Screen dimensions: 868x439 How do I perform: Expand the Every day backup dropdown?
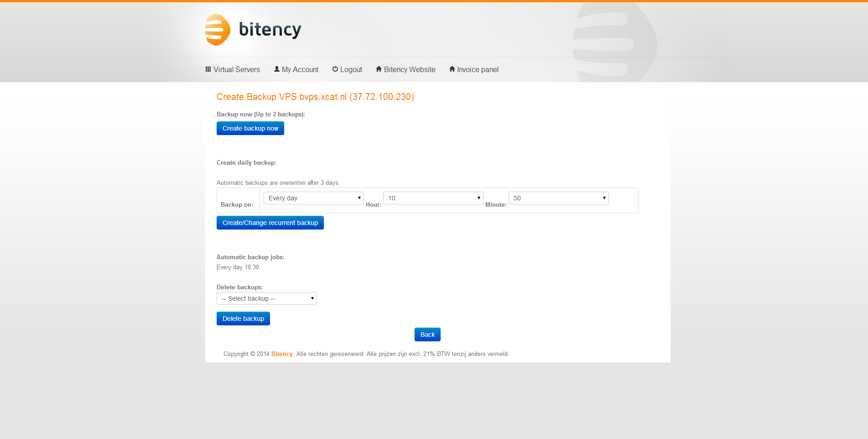[x=314, y=198]
